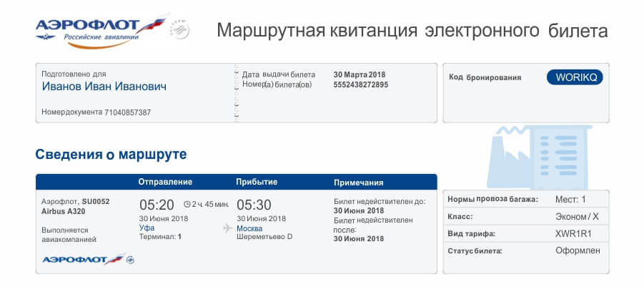Click passenger name Иванов Иван Иванович
This screenshot has width=644, height=287.
coord(104,87)
